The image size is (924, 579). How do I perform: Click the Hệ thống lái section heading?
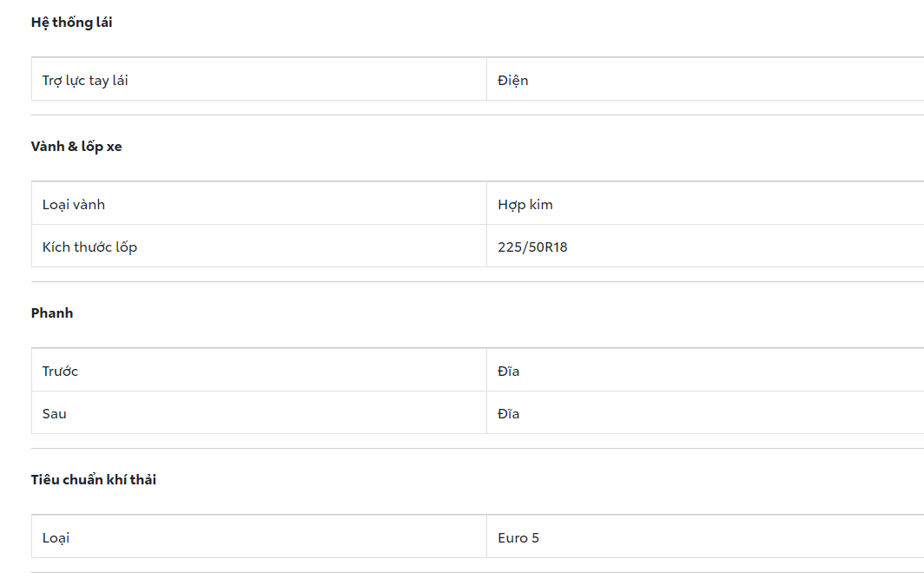(72, 23)
